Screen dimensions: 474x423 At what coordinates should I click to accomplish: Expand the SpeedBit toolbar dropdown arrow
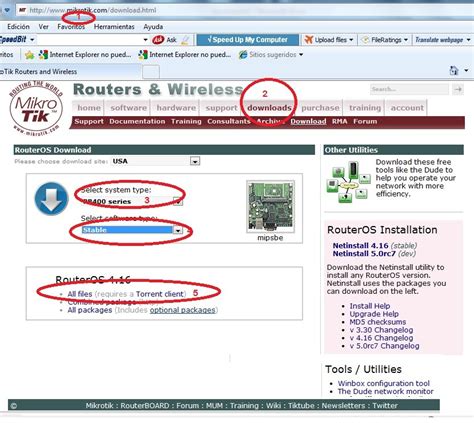click(x=32, y=40)
